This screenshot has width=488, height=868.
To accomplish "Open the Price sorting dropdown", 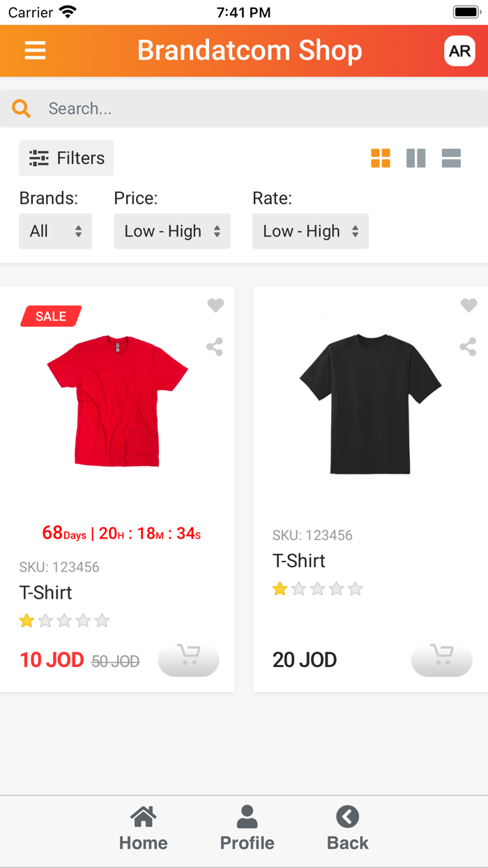I will [172, 231].
